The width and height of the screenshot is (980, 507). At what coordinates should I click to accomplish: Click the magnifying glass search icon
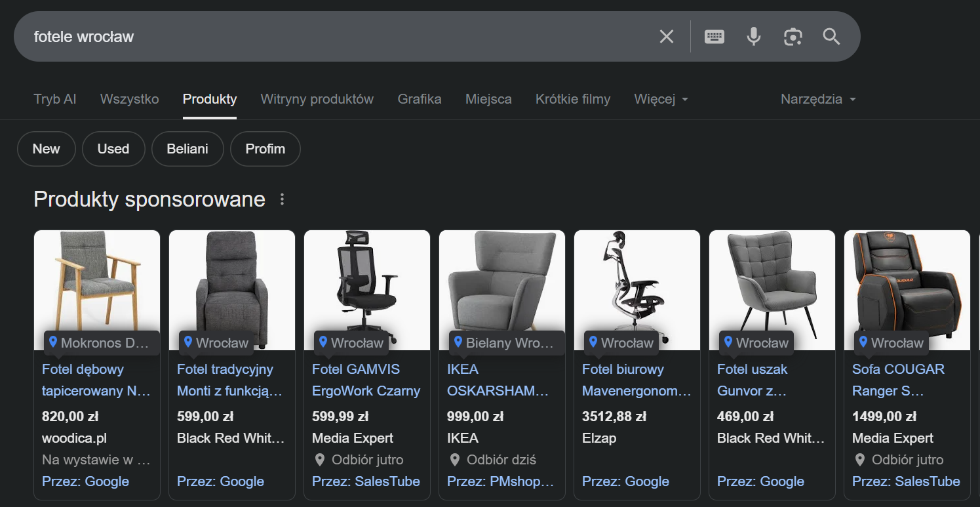831,37
